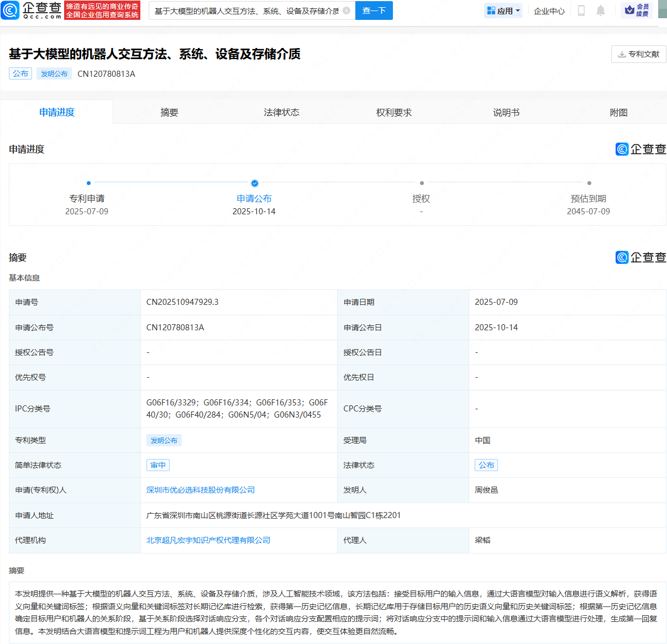Switch to the 权利要求 tab
Viewport: 667px width, 644px height.
[x=393, y=112]
